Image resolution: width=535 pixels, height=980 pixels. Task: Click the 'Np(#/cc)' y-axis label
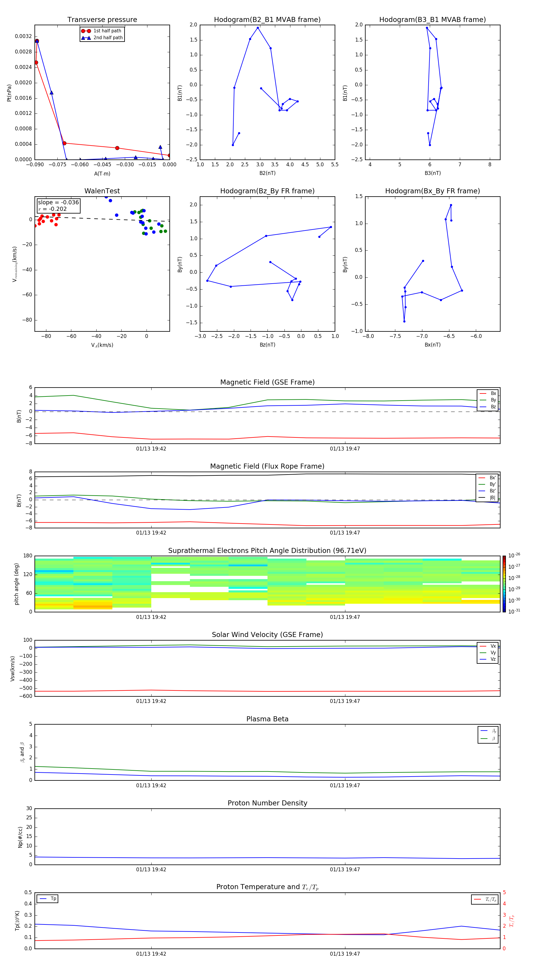click(x=20, y=837)
